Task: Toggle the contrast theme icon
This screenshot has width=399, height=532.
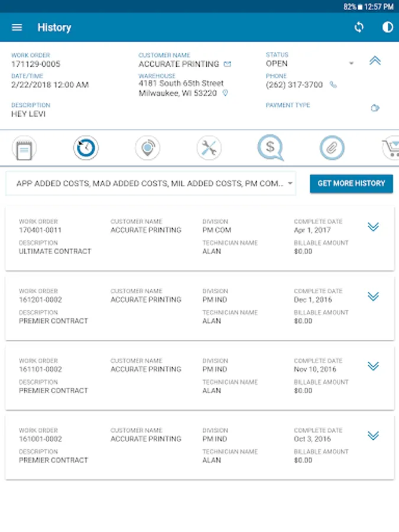Action: tap(388, 28)
